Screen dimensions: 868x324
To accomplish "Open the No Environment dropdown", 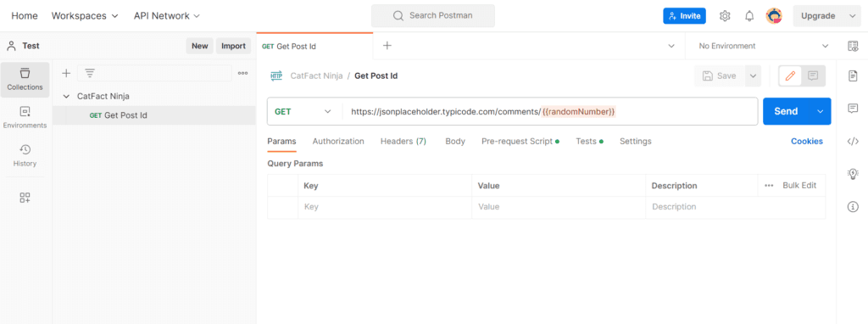I will 764,46.
